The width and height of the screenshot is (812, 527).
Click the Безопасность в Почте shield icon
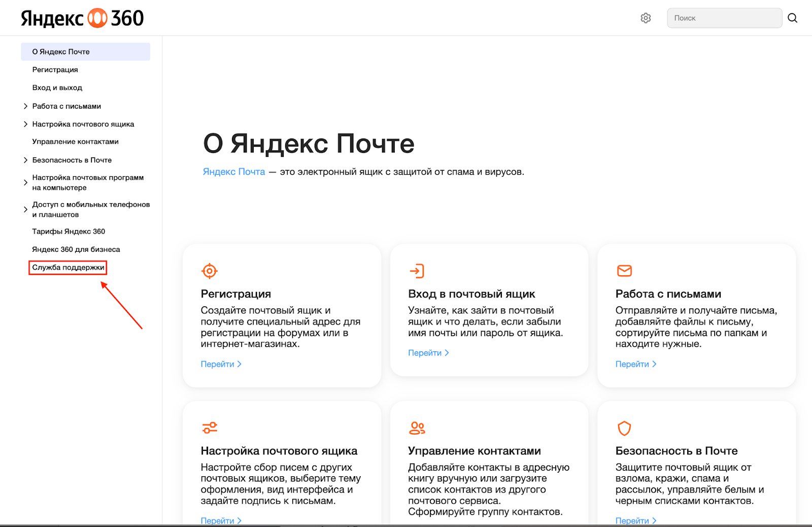624,428
